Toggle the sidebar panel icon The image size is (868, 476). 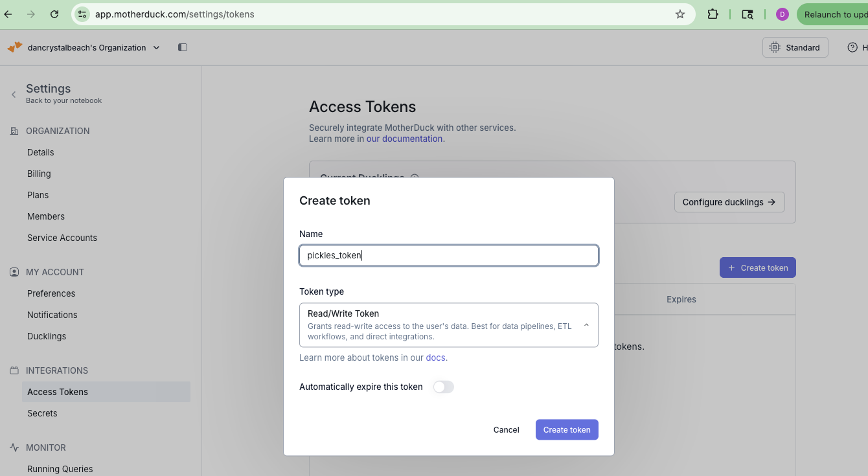click(183, 47)
